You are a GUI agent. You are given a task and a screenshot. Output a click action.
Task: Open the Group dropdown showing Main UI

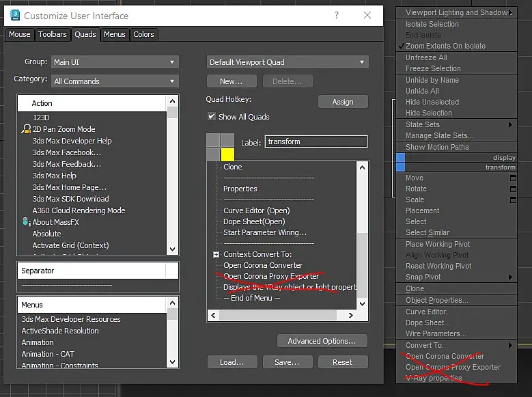click(115, 62)
